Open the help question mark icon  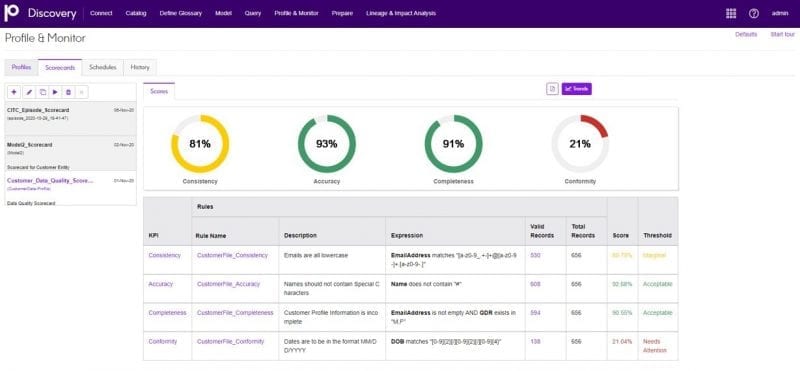click(x=754, y=13)
